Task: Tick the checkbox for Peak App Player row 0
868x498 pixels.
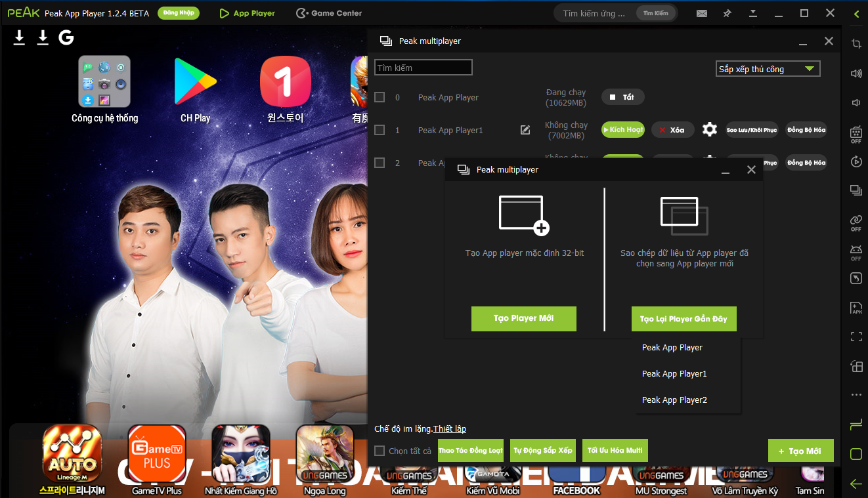Action: [380, 97]
